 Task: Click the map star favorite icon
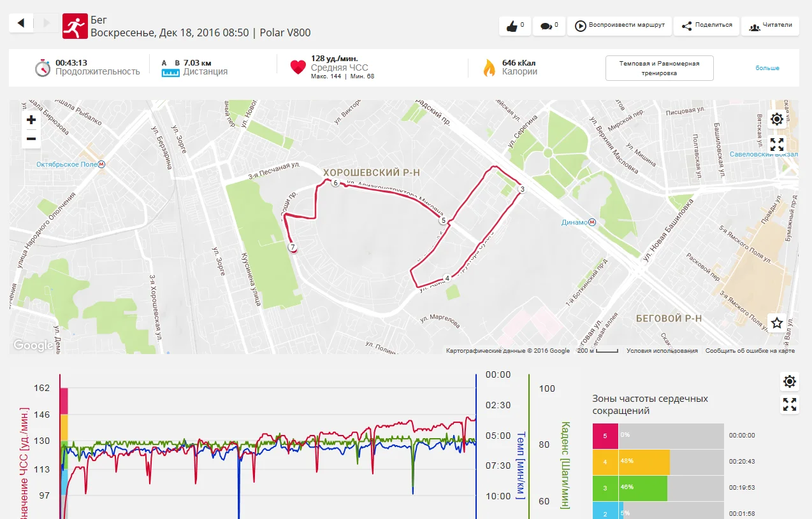(x=776, y=323)
